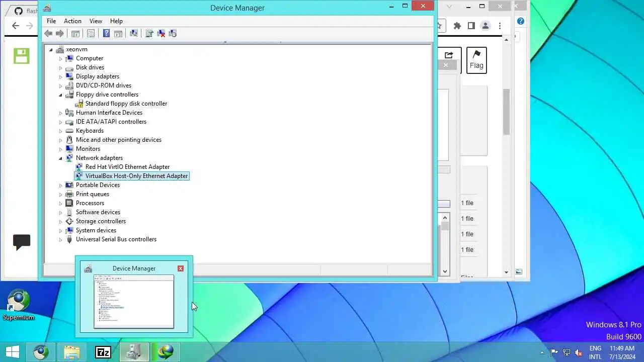The width and height of the screenshot is (644, 362).
Task: Click the Portable Devices category icon
Action: [x=69, y=185]
